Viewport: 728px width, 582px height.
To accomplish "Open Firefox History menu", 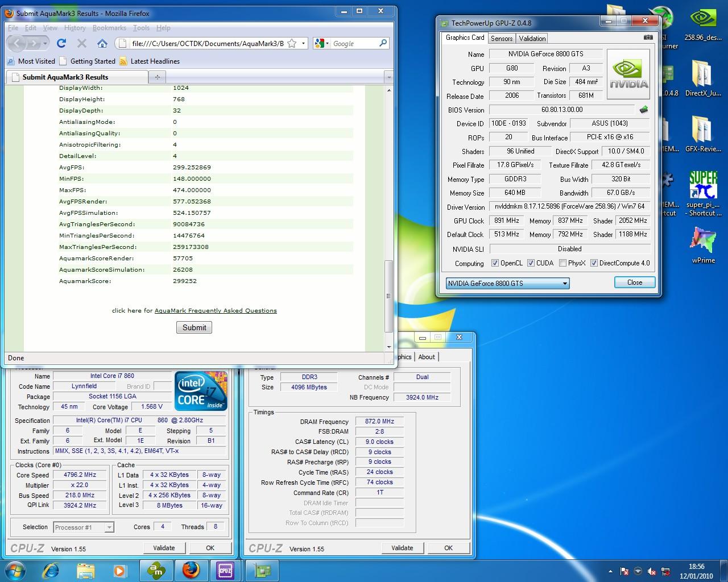I will click(75, 28).
